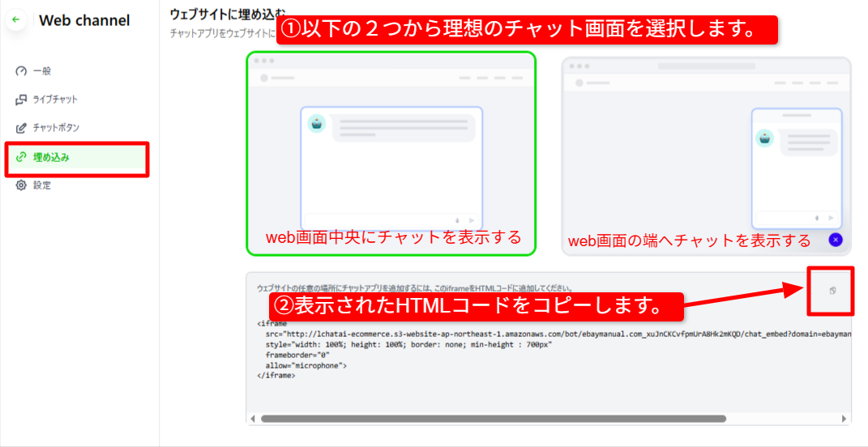Click the horizontal scrollbar thumb under the code
The height and width of the screenshot is (447, 868).
[493, 419]
